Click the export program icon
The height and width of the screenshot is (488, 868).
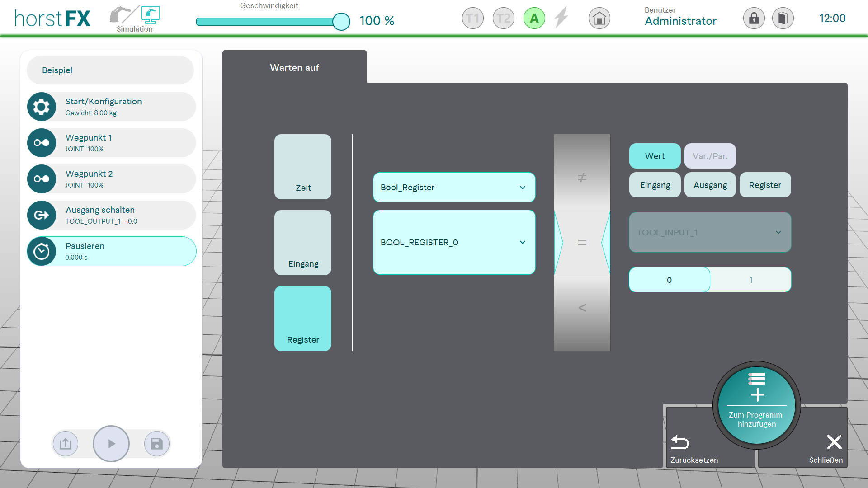(66, 444)
